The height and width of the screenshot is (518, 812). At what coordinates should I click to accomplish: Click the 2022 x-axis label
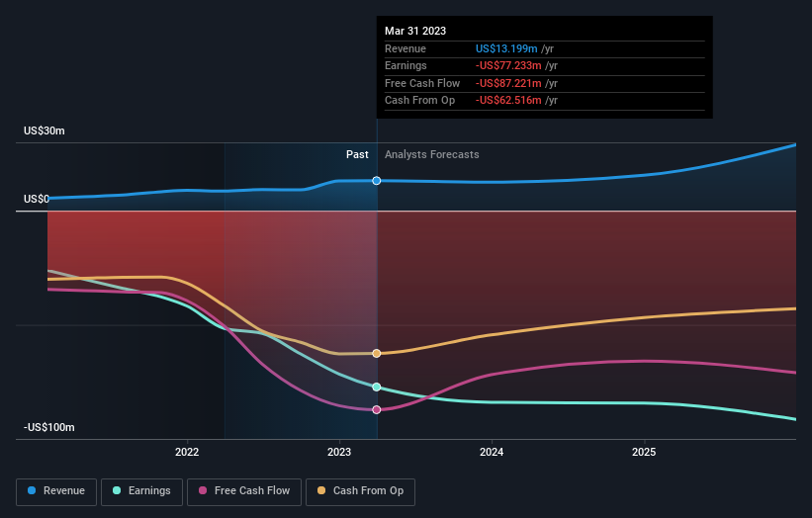(x=187, y=452)
